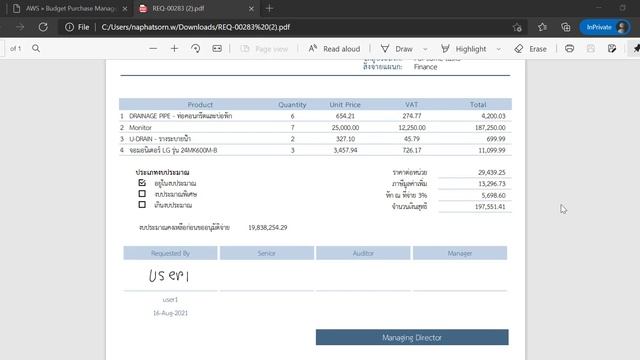Click the Auditor header box
This screenshot has width=640, height=360.
(363, 253)
